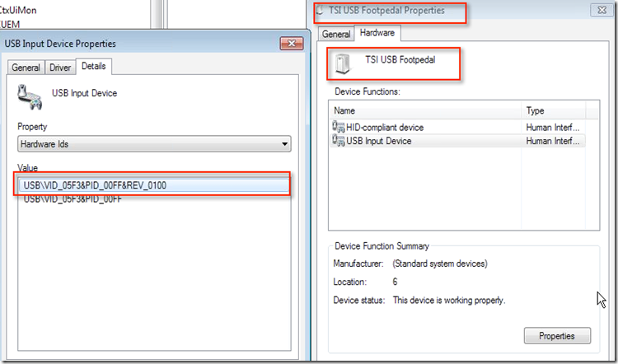Click the Location value 6
This screenshot has height=364, width=618.
tap(395, 282)
